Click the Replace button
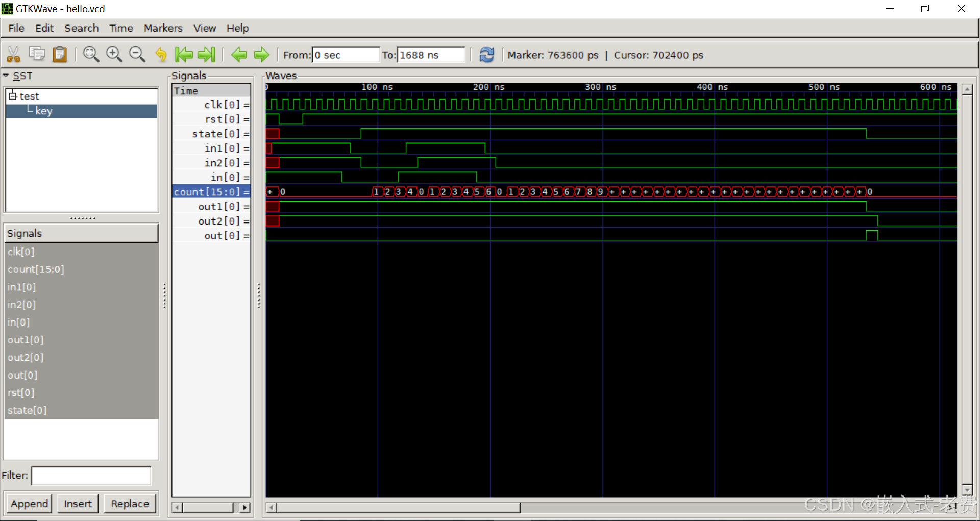The image size is (980, 521). pos(130,504)
